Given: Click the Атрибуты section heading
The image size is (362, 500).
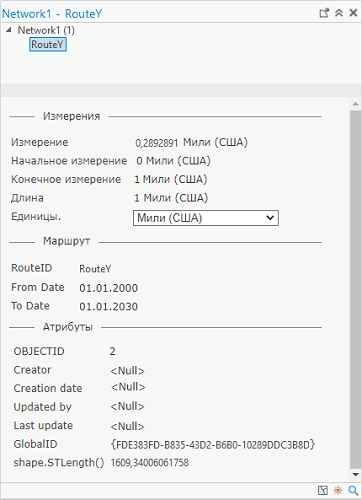Looking at the screenshot, I should point(68,327).
